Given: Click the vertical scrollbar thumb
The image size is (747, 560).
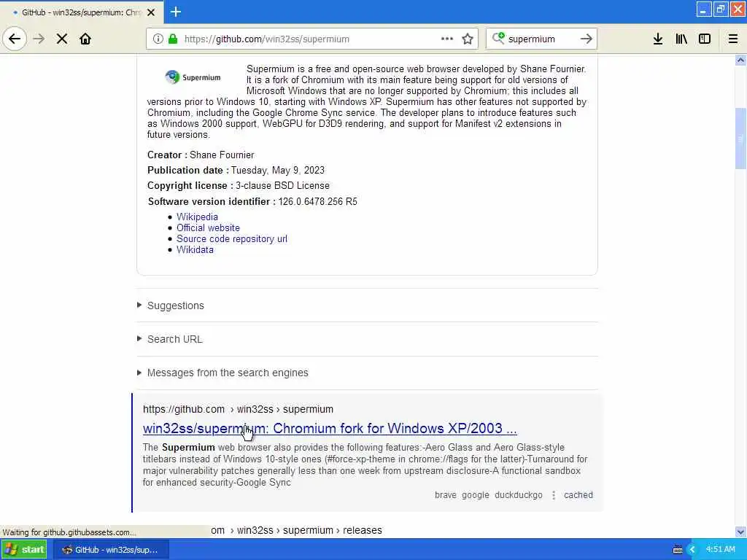Looking at the screenshot, I should click(740, 138).
